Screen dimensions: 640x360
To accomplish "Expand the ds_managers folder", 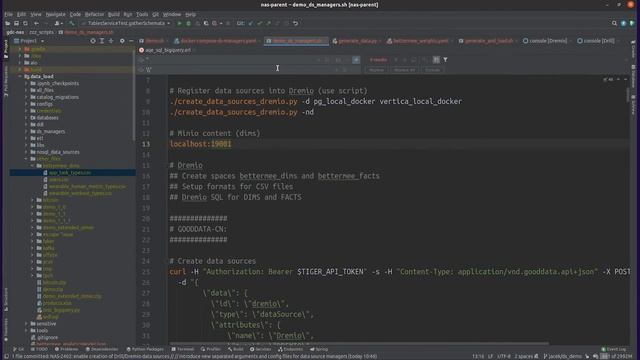I will 27,131.
